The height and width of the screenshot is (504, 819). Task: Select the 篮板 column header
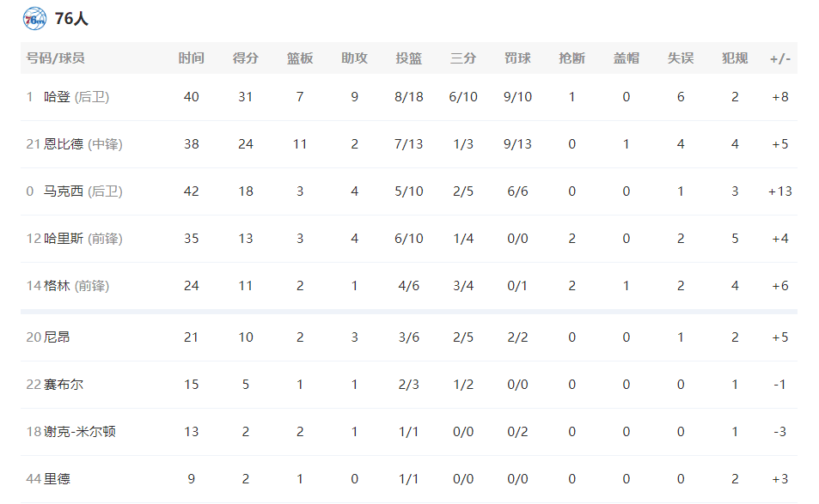(x=300, y=58)
